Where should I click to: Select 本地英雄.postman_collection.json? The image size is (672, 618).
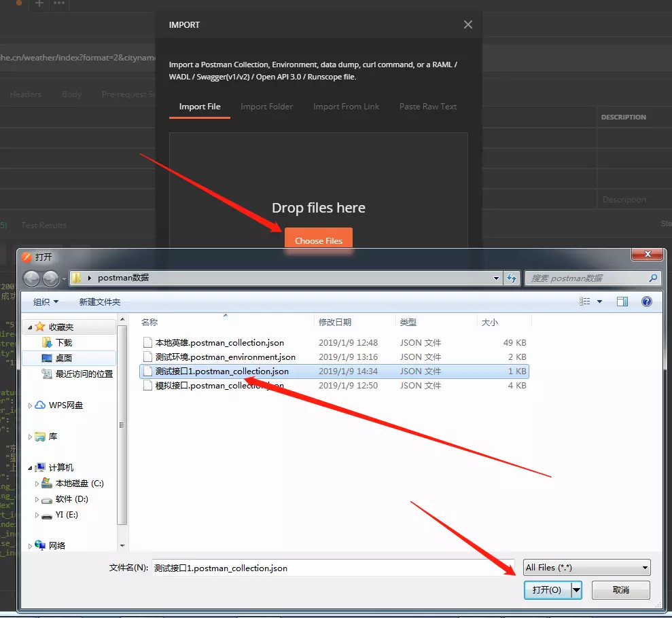pos(219,343)
